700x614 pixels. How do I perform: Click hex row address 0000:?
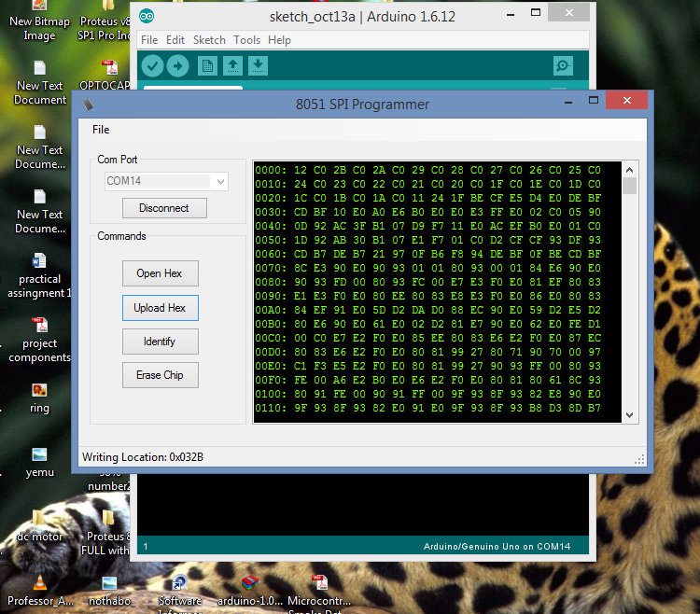point(271,170)
